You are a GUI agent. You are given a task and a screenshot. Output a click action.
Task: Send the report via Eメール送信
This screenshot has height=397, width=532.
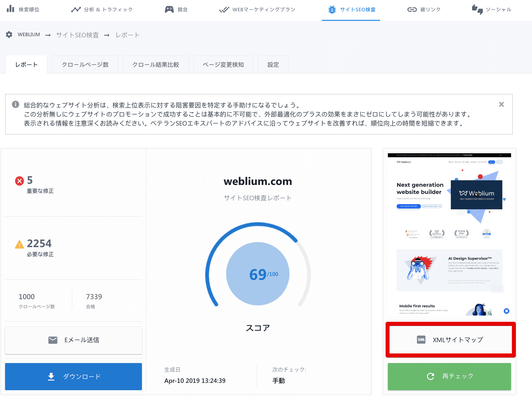73,340
